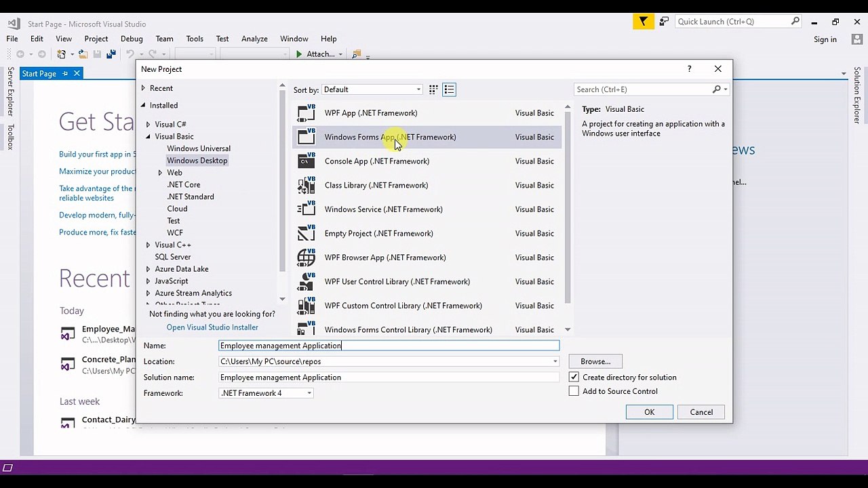Select "Windows Service (.NET Framework)" template row

[427, 209]
